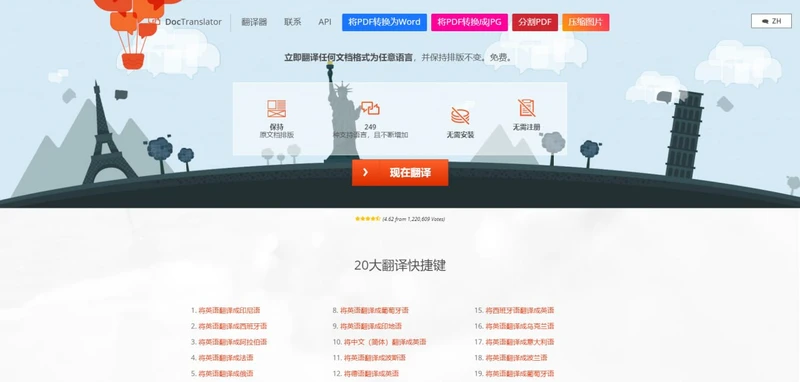Viewport: 800px width, 382px height.
Task: Click the 原文档排版 caption
Action: pos(277,135)
